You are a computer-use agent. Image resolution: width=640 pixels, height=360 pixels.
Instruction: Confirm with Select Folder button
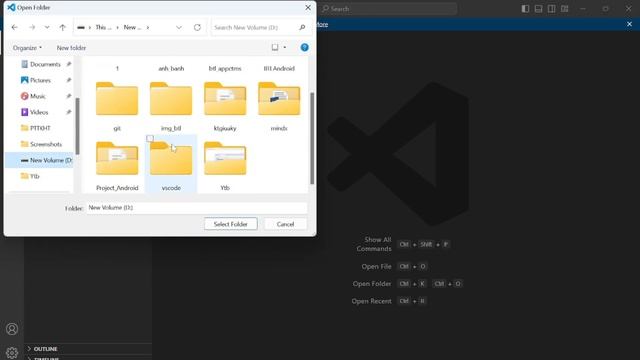pos(231,224)
